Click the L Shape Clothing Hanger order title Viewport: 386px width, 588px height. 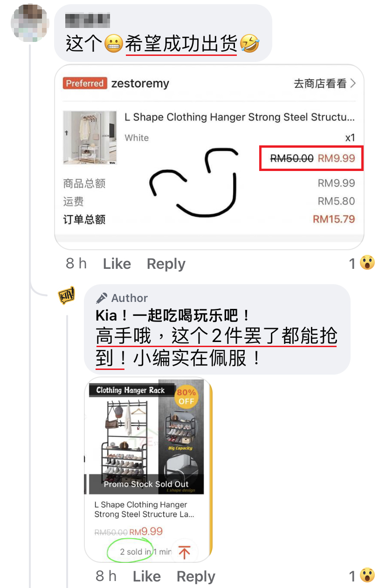pyautogui.click(x=240, y=117)
